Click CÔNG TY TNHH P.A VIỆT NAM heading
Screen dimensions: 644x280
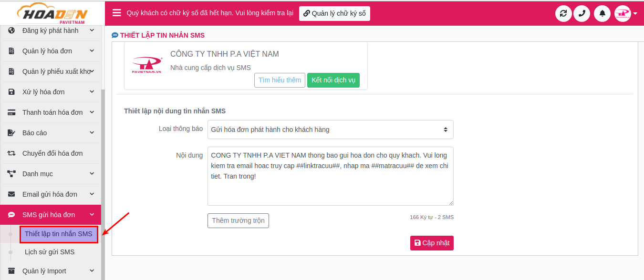[225, 54]
